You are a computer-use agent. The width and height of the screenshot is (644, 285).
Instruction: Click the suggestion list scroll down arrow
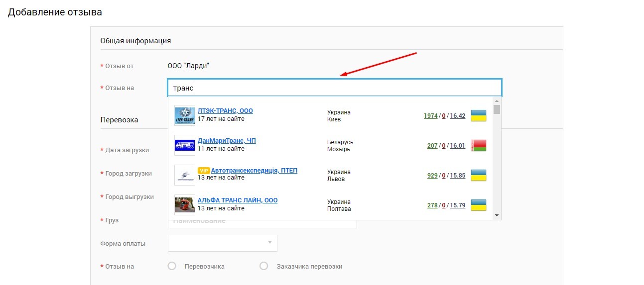tap(497, 215)
